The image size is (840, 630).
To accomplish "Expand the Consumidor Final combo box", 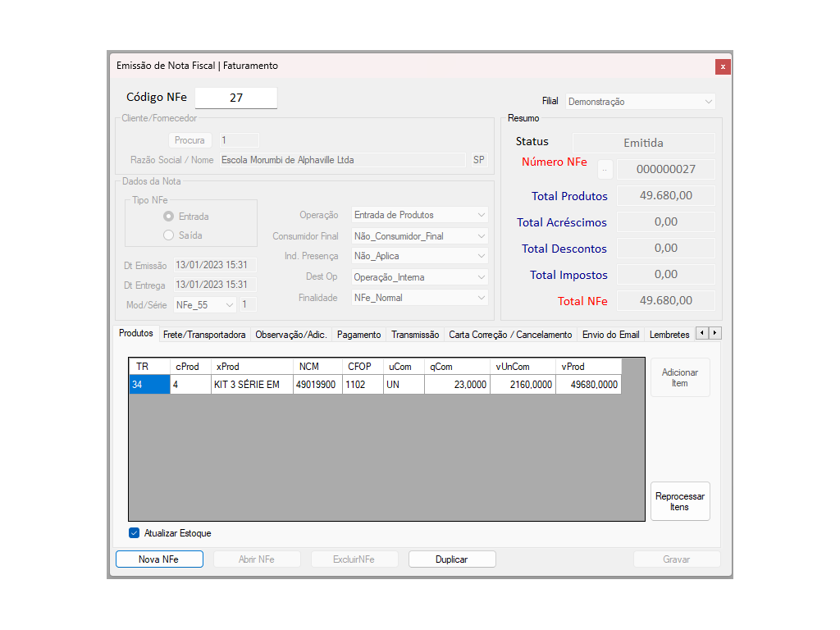I will pyautogui.click(x=481, y=236).
